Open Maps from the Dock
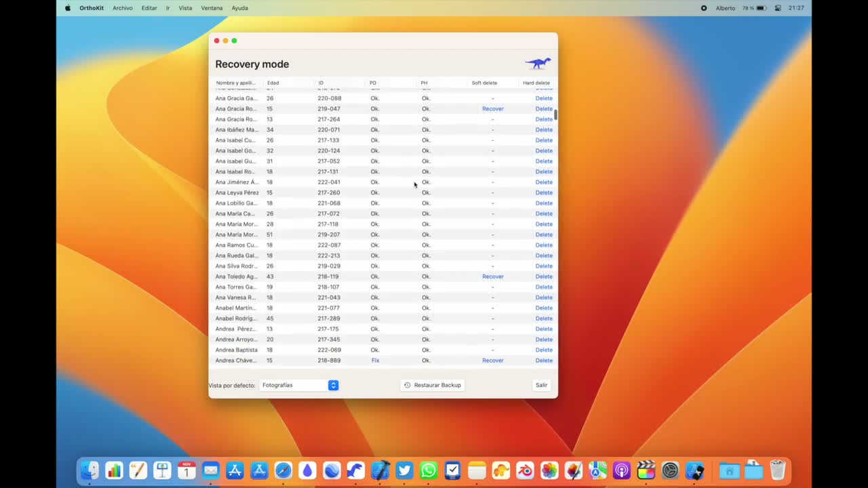The height and width of the screenshot is (488, 868). click(597, 470)
